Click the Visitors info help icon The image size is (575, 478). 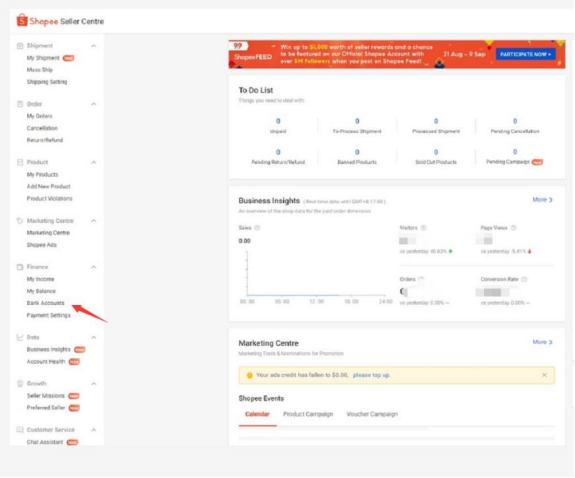tap(424, 228)
